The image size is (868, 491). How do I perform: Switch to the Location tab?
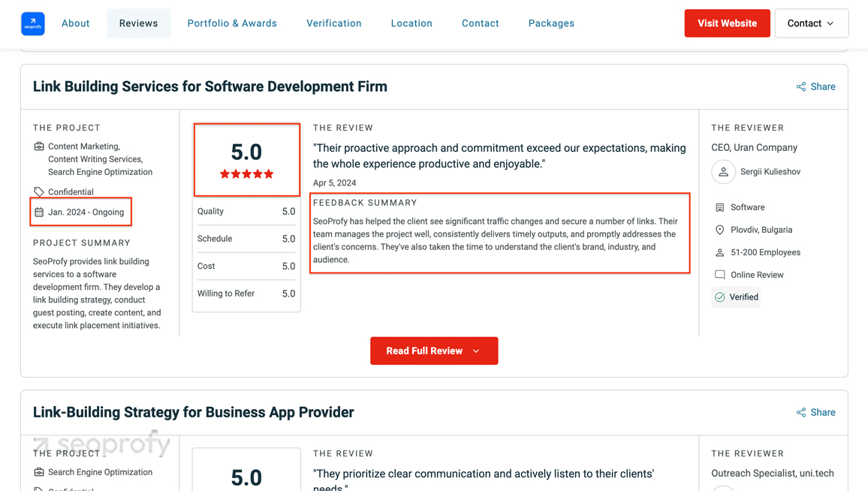[x=411, y=23]
